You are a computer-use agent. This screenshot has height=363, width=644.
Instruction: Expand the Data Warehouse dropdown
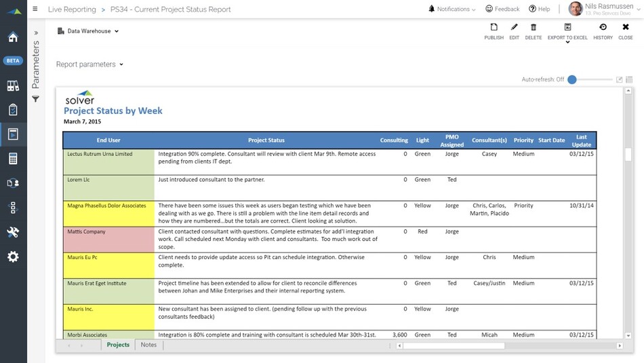coord(88,31)
